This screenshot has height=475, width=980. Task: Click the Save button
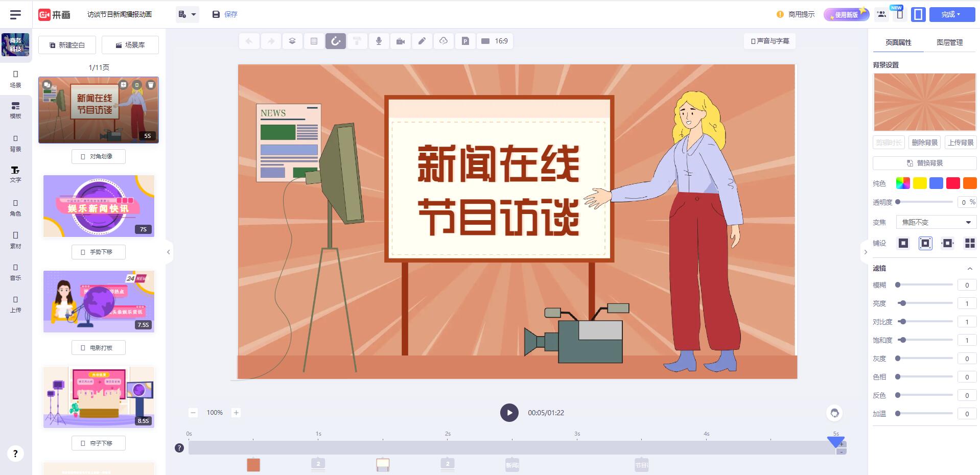point(225,14)
